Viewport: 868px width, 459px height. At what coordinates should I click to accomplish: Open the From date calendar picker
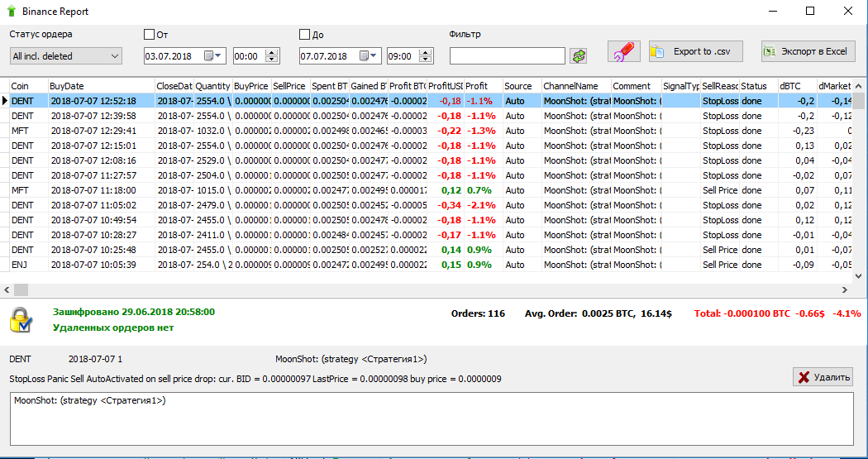tap(213, 56)
